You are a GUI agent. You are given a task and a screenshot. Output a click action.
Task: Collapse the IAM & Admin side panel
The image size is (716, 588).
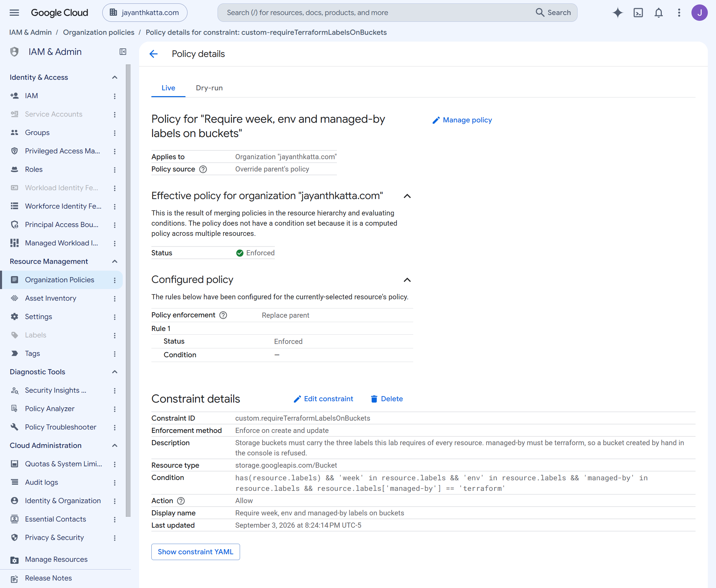(x=123, y=52)
